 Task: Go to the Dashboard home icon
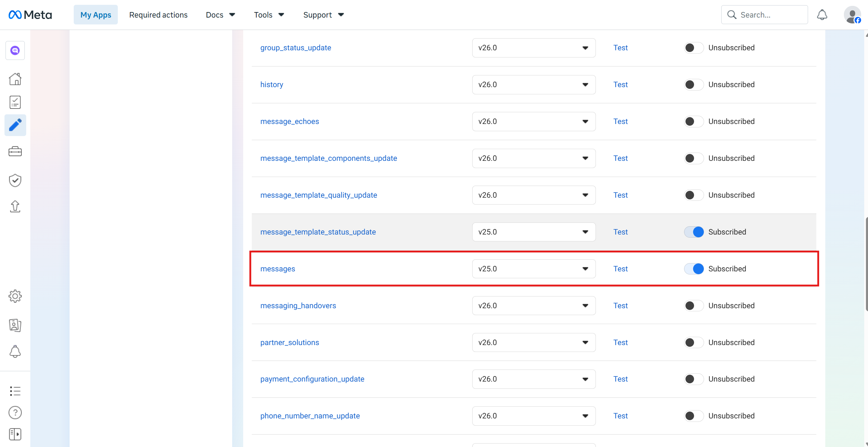pyautogui.click(x=15, y=79)
